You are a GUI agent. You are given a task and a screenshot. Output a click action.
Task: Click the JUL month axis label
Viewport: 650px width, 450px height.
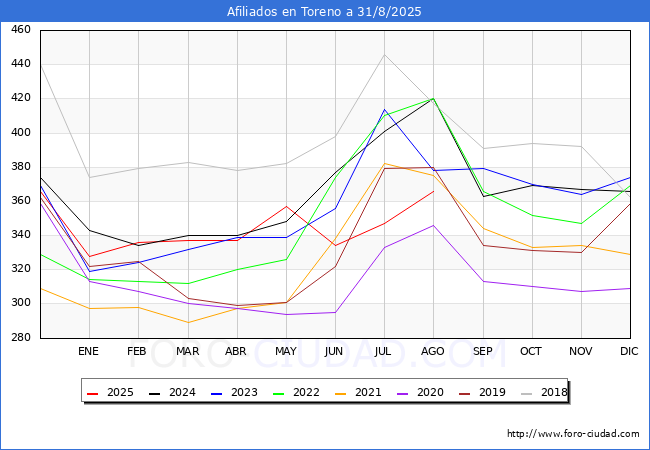(x=383, y=351)
